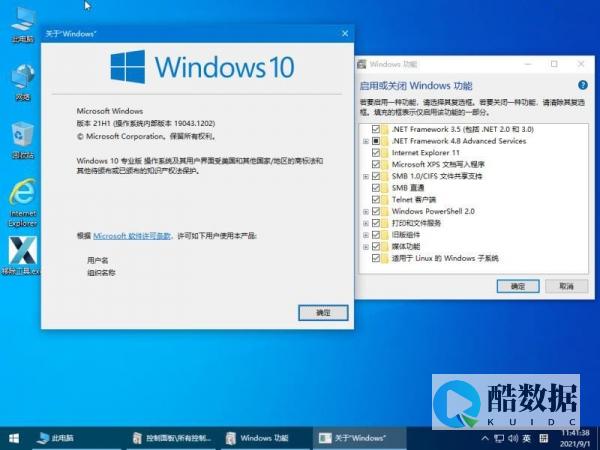The width and height of the screenshot is (600, 450).
Task: Open the X-shaped tool exe desktop icon
Action: click(22, 256)
